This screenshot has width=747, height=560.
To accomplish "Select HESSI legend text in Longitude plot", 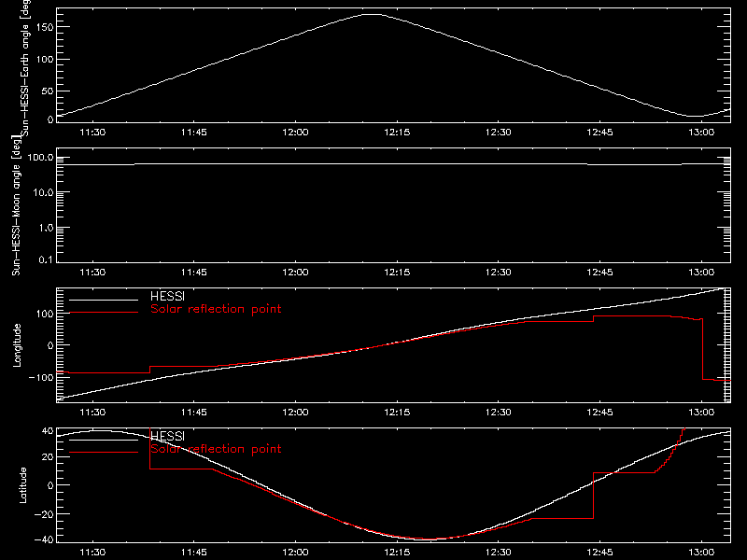I will click(167, 296).
